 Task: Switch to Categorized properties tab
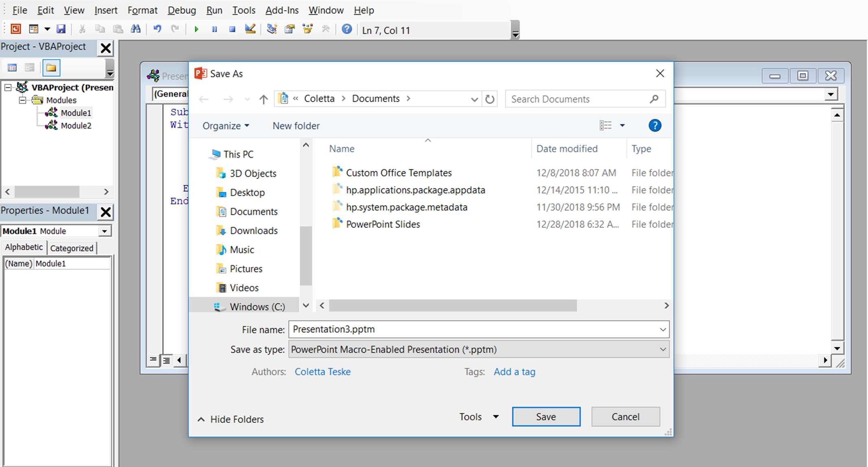[71, 247]
